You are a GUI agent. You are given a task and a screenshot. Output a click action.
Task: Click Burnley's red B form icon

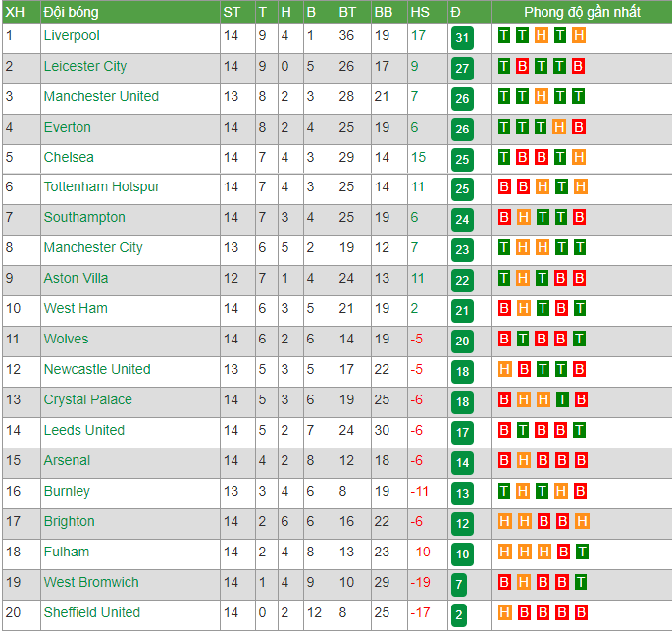point(580,492)
